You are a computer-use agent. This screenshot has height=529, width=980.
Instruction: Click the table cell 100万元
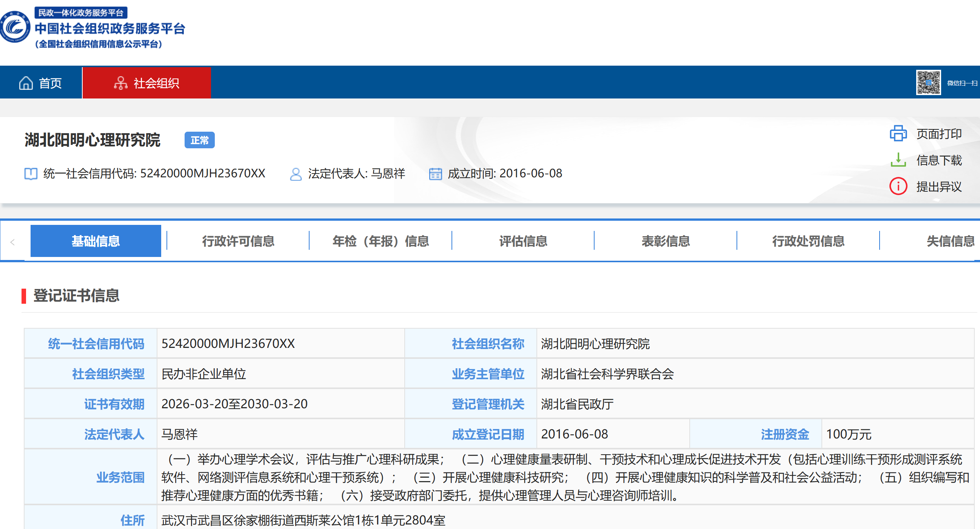point(898,434)
